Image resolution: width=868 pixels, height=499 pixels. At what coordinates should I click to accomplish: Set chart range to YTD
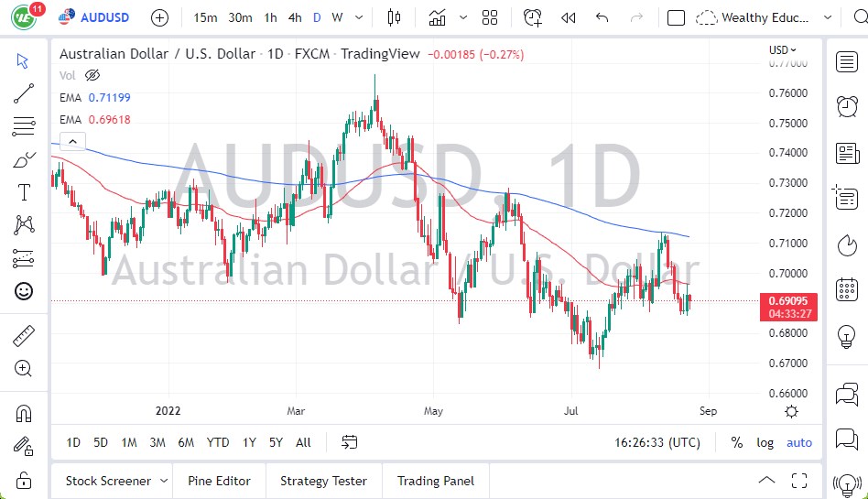pos(217,442)
